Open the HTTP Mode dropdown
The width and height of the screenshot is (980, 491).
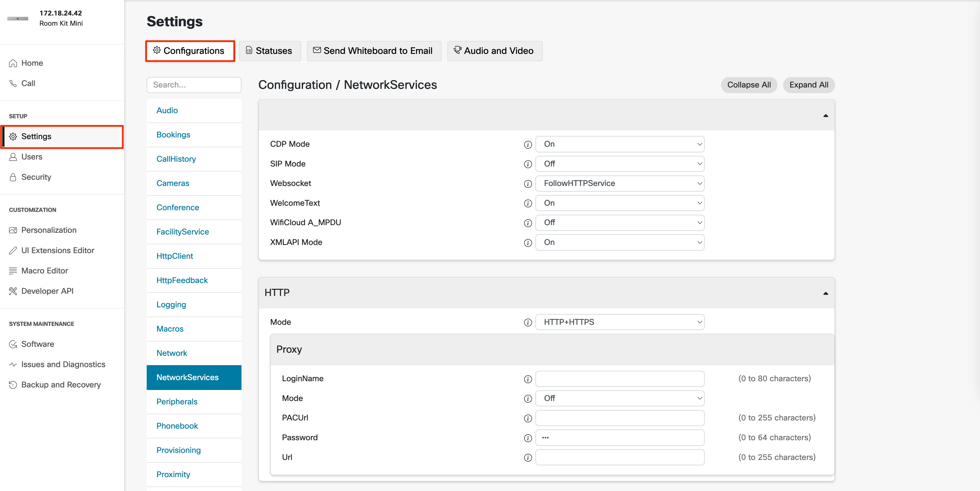tap(619, 322)
